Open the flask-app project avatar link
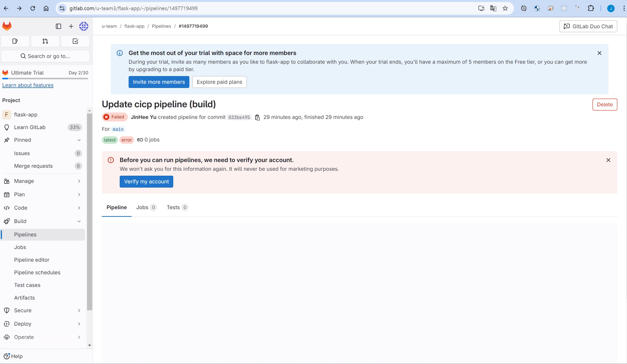Viewport: 627px width, 364px height. [7, 115]
